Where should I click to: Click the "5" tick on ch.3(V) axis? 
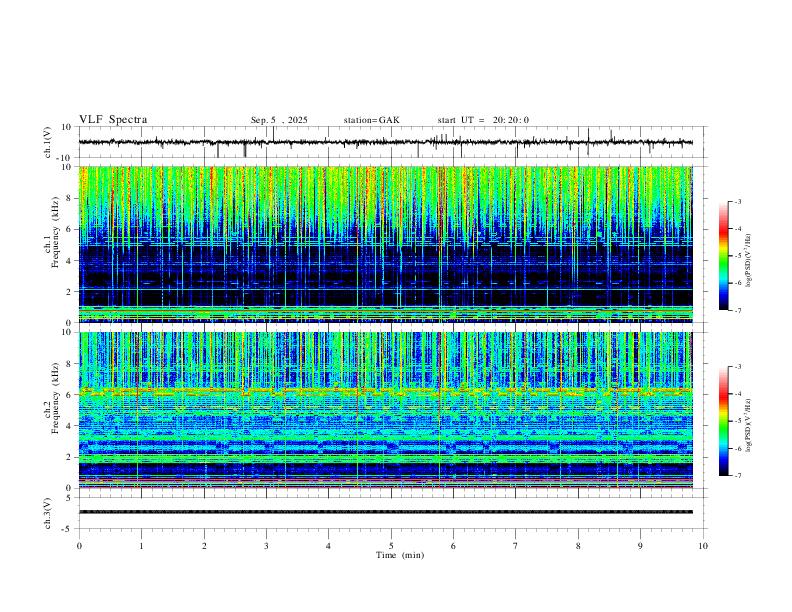[x=70, y=497]
